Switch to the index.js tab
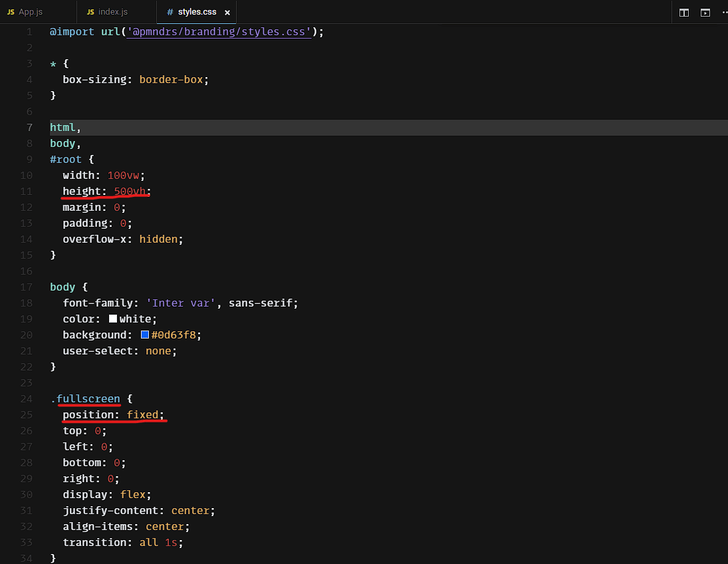 click(112, 13)
